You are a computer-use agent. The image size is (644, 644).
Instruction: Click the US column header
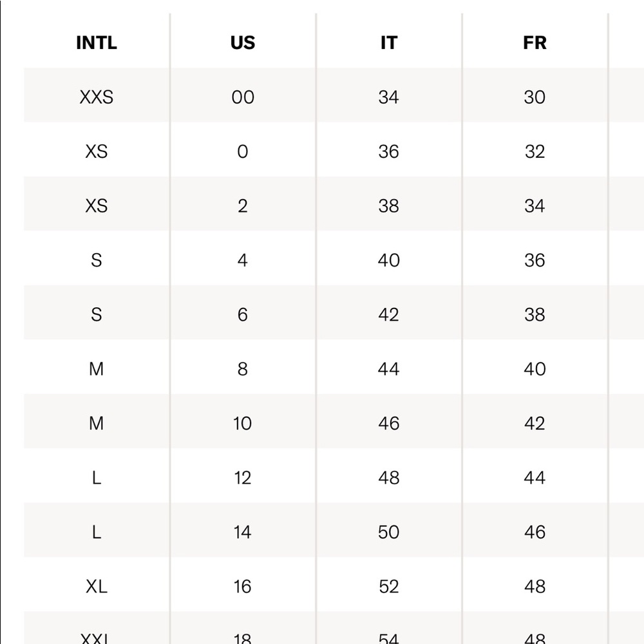tap(242, 43)
